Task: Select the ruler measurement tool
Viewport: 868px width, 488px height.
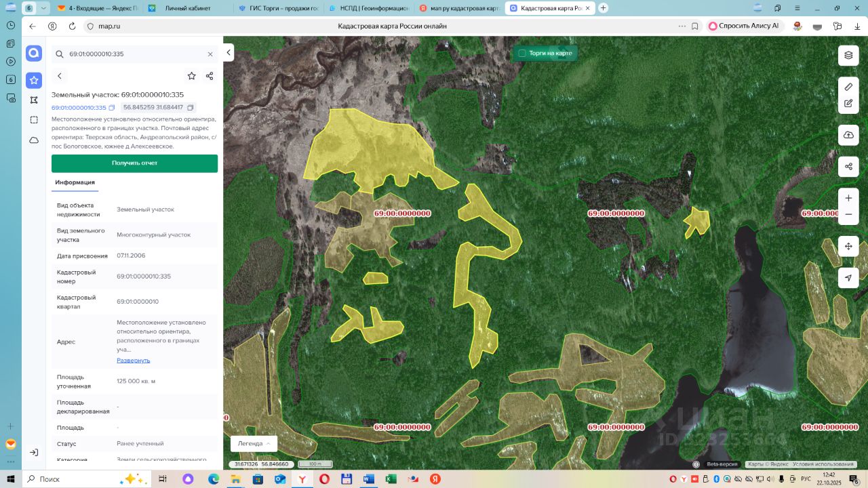Action: pyautogui.click(x=848, y=87)
